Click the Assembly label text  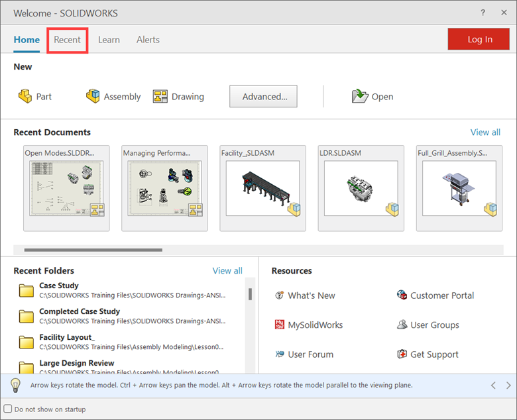click(123, 97)
